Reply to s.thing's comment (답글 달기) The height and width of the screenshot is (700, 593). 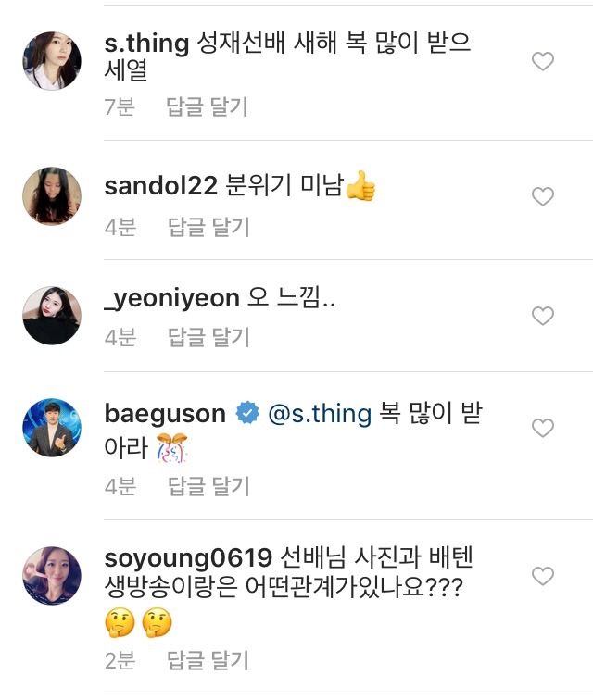(208, 107)
